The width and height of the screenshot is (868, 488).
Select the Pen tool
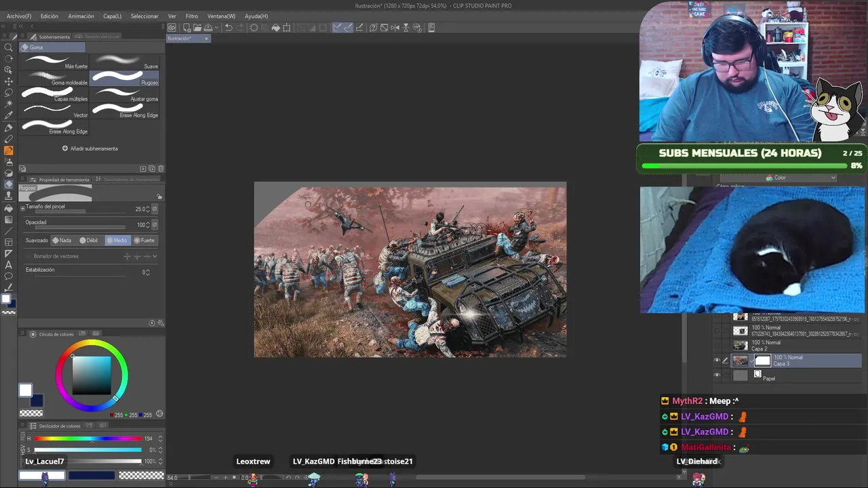click(9, 127)
